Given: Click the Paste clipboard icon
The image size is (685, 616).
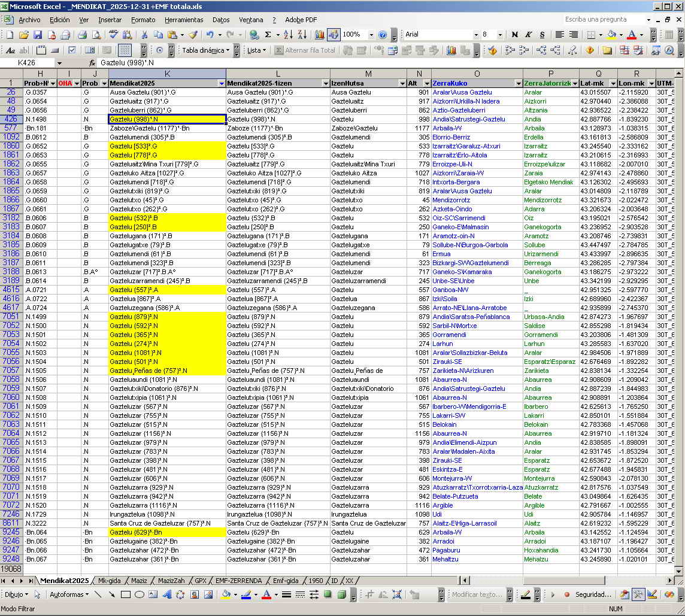Looking at the screenshot, I should point(172,35).
